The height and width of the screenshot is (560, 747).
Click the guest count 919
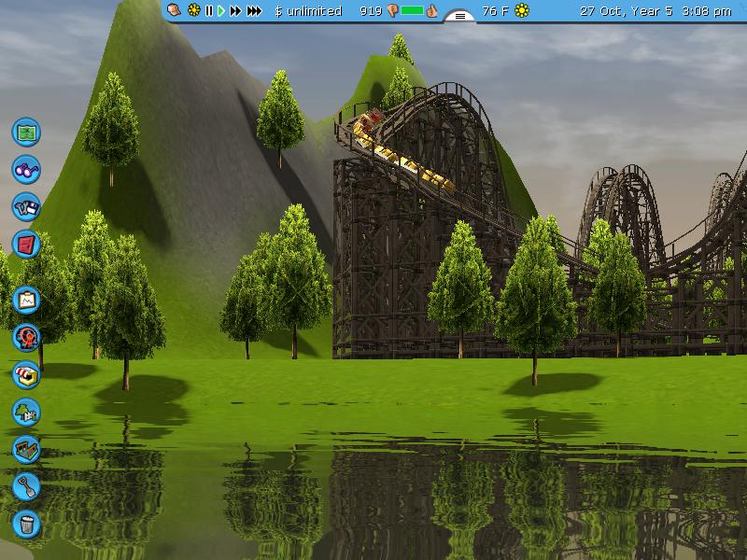tap(371, 10)
